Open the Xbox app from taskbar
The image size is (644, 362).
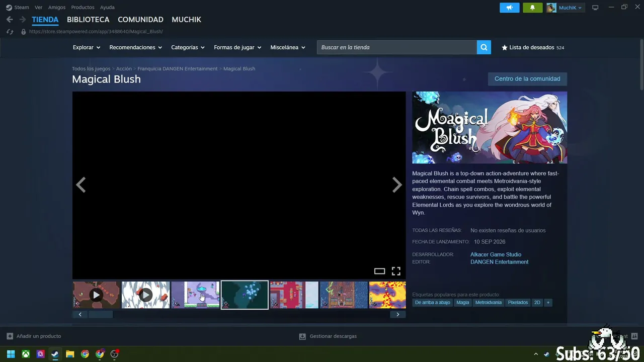(x=26, y=354)
